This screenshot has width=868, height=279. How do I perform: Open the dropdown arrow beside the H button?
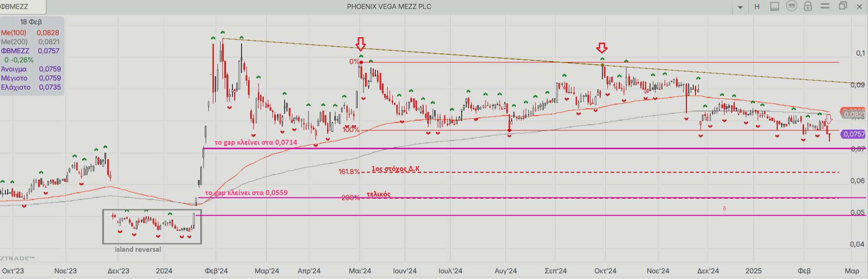click(x=740, y=7)
